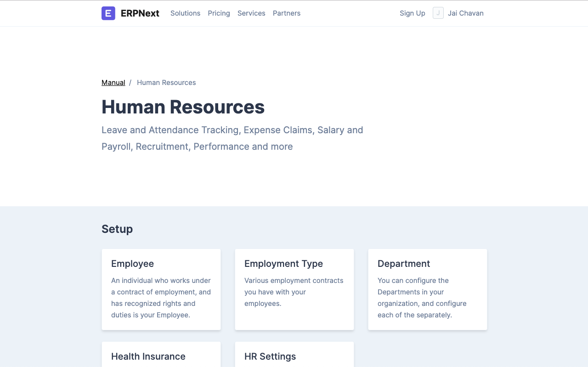Open the Solutions menu

(185, 13)
